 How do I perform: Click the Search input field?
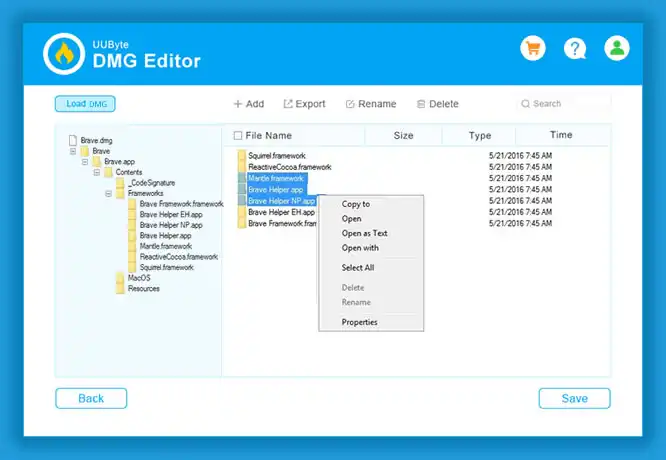[564, 104]
